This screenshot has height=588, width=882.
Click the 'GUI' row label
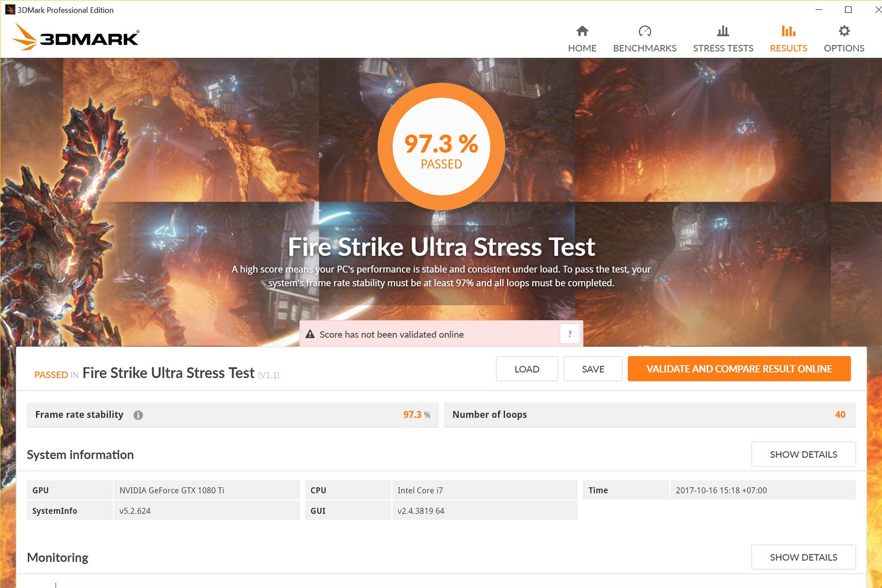tap(318, 511)
